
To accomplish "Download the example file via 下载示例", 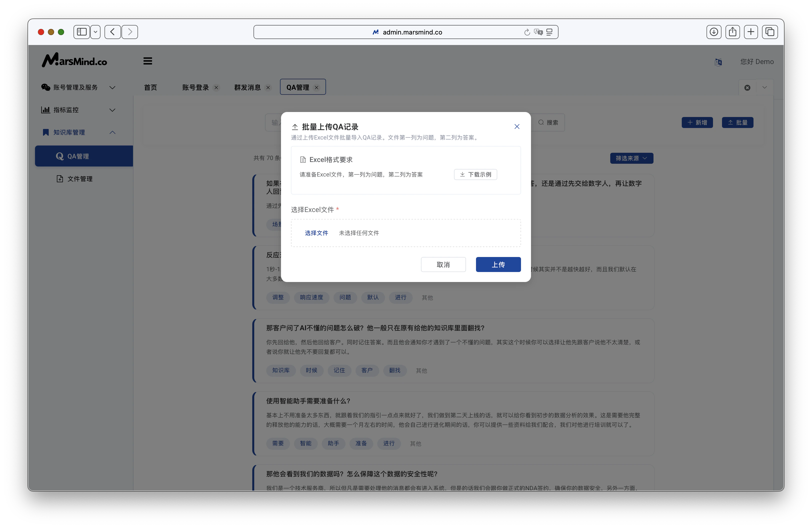I will point(475,174).
